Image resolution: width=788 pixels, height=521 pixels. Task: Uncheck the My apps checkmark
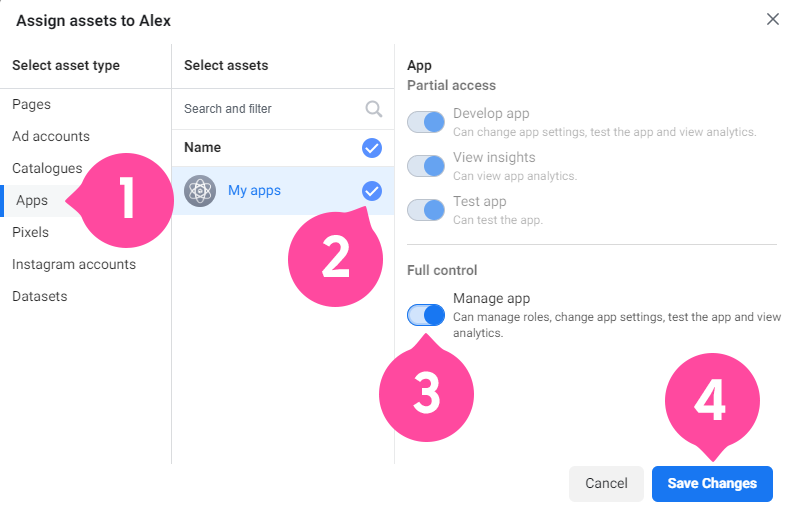point(372,191)
